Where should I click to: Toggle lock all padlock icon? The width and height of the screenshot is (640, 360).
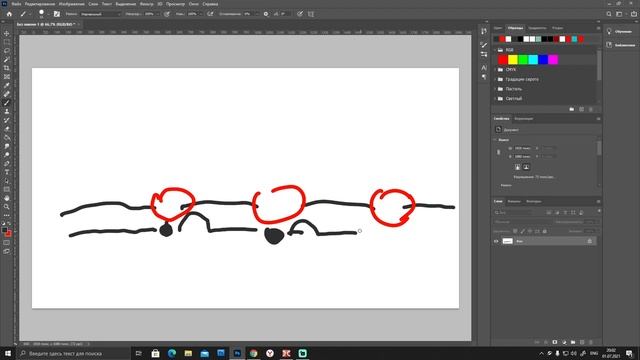[544, 231]
